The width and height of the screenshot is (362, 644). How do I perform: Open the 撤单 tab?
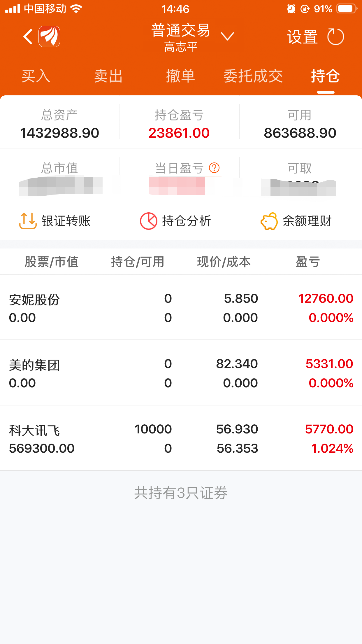[x=180, y=76]
